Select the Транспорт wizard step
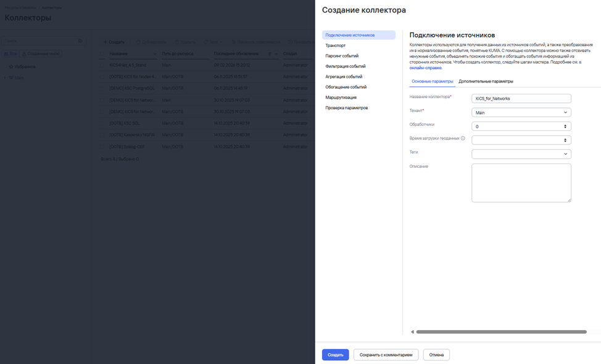This screenshot has width=601, height=364. tap(337, 45)
